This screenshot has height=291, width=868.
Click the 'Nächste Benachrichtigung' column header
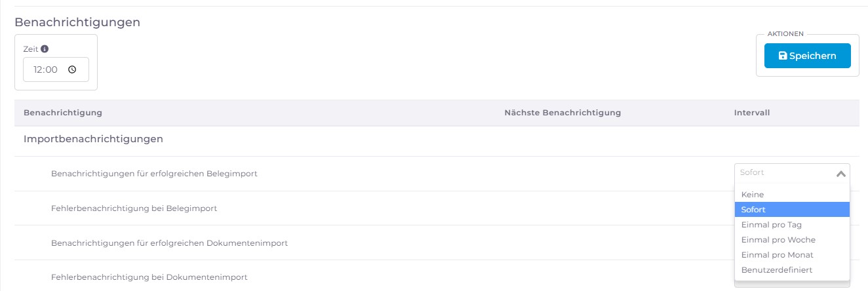[x=562, y=113]
